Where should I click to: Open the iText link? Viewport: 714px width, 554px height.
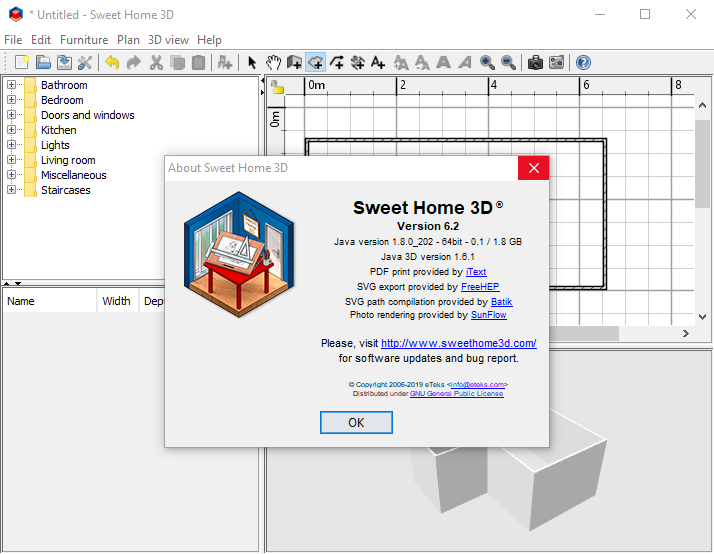[x=476, y=272]
